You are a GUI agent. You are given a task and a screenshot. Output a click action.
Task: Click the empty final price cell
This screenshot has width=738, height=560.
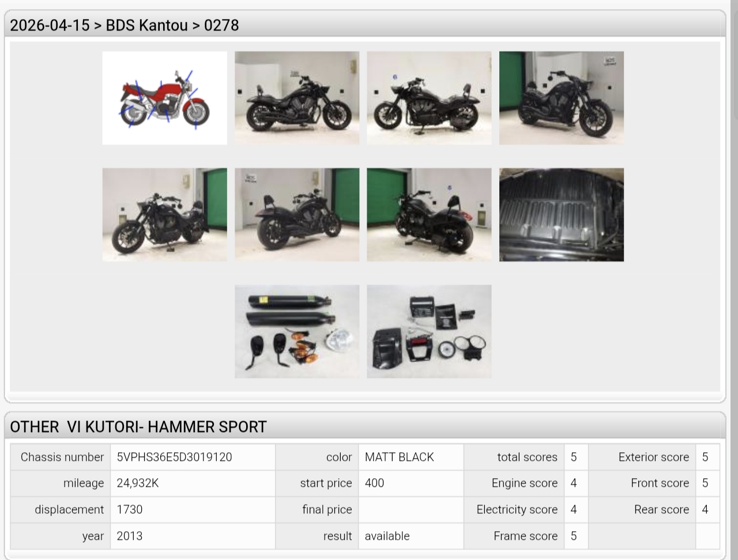pos(410,509)
